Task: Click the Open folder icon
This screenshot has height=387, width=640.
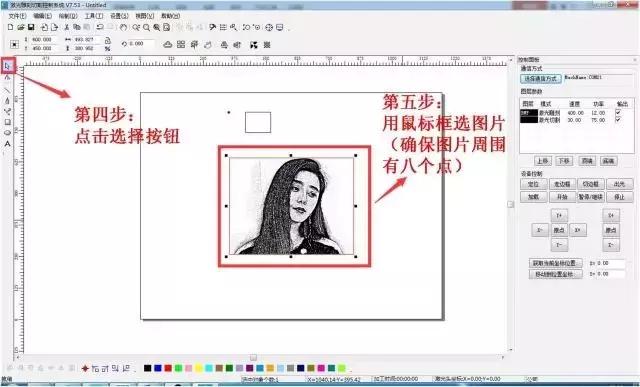Action: 20,27
